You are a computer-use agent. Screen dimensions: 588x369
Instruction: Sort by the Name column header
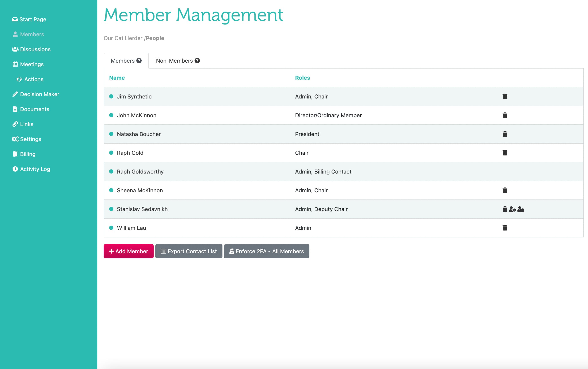pyautogui.click(x=117, y=78)
